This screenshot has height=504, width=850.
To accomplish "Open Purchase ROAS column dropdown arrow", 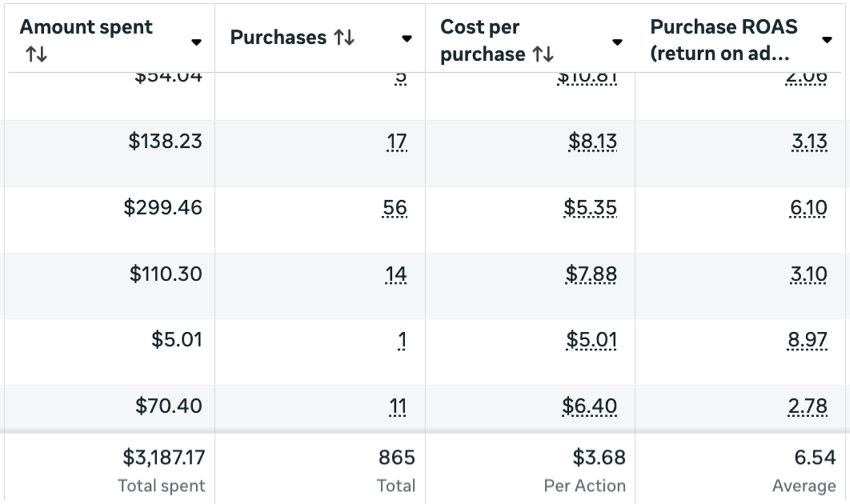I will [827, 40].
